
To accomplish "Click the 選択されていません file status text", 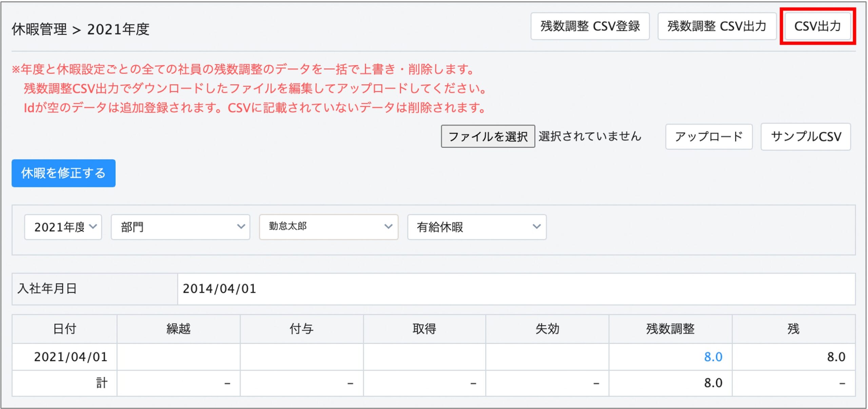I will [591, 137].
